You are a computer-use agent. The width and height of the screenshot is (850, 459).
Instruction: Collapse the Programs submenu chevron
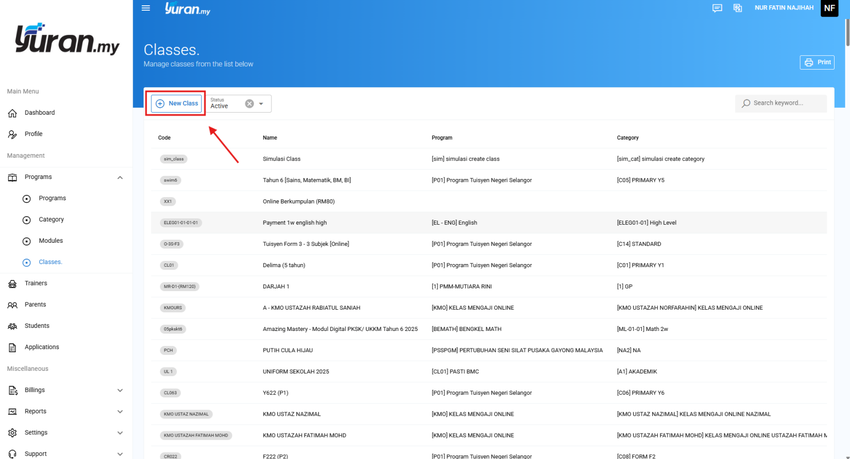click(120, 177)
